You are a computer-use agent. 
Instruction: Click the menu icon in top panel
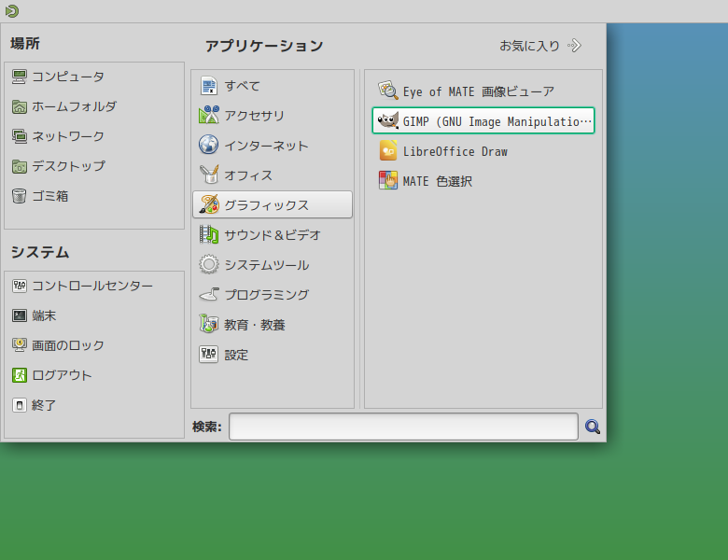click(x=11, y=10)
